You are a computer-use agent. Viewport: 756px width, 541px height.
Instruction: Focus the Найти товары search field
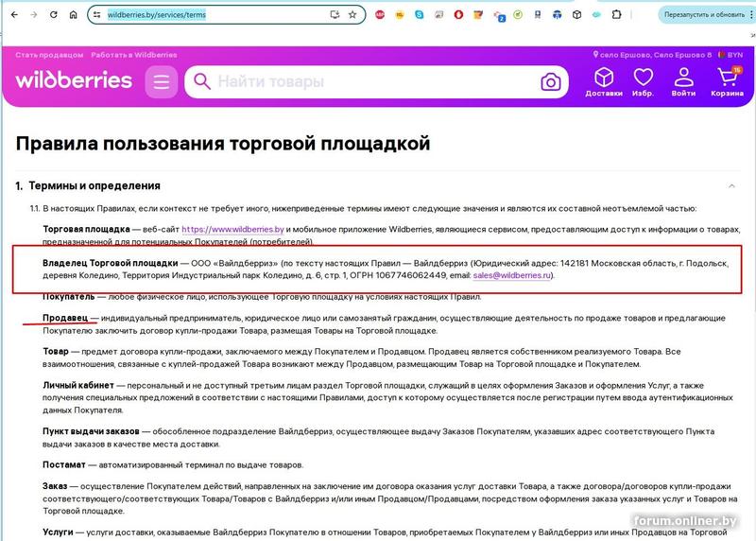(376, 81)
